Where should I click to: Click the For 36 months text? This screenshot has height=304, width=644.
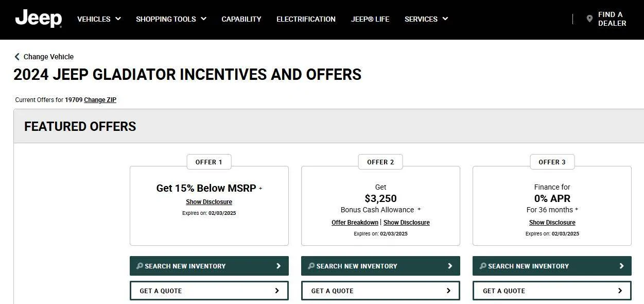click(550, 210)
